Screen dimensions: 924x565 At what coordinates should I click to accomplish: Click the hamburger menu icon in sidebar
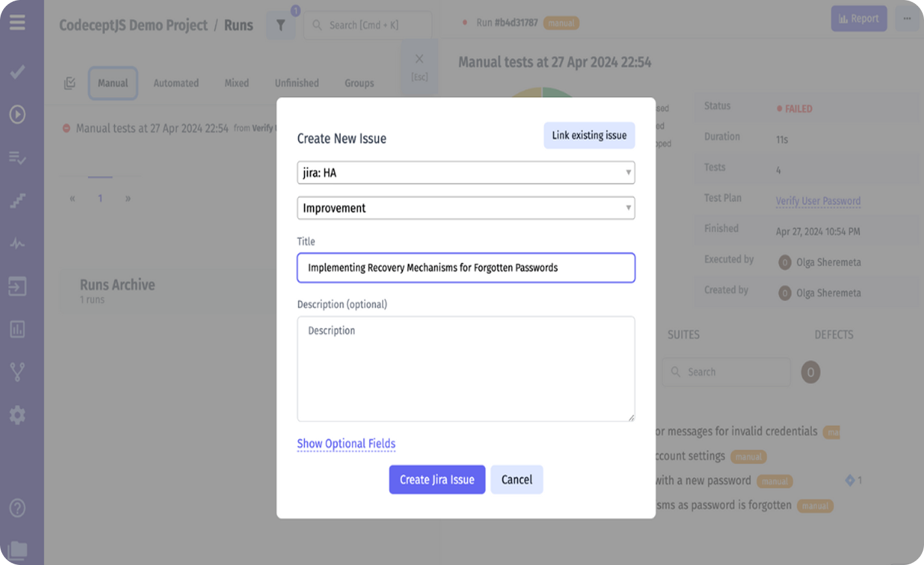[x=18, y=23]
